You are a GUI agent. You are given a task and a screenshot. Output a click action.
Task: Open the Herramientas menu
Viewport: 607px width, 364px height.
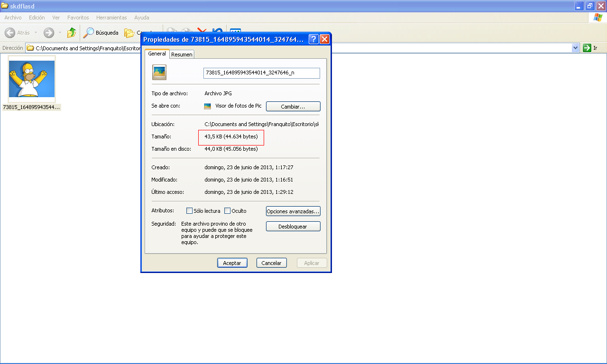tap(111, 18)
